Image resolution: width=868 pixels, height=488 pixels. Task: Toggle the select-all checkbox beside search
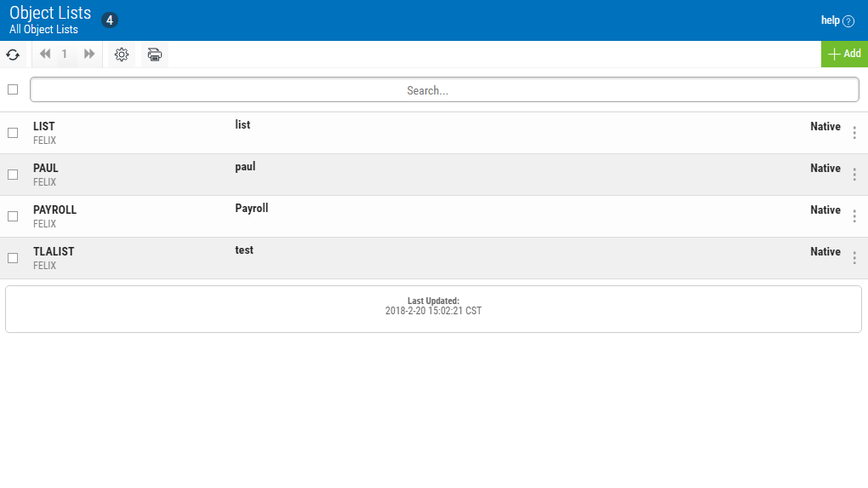(x=13, y=89)
